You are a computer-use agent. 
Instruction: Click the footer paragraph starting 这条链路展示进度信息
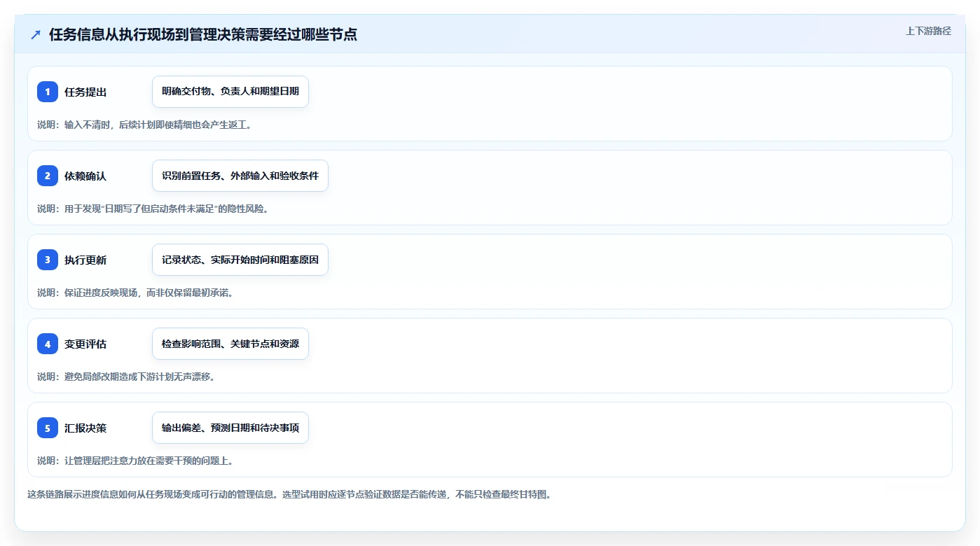tap(289, 494)
